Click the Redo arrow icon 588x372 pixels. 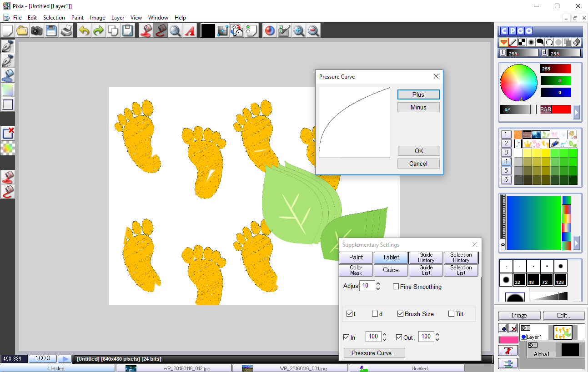click(x=98, y=31)
